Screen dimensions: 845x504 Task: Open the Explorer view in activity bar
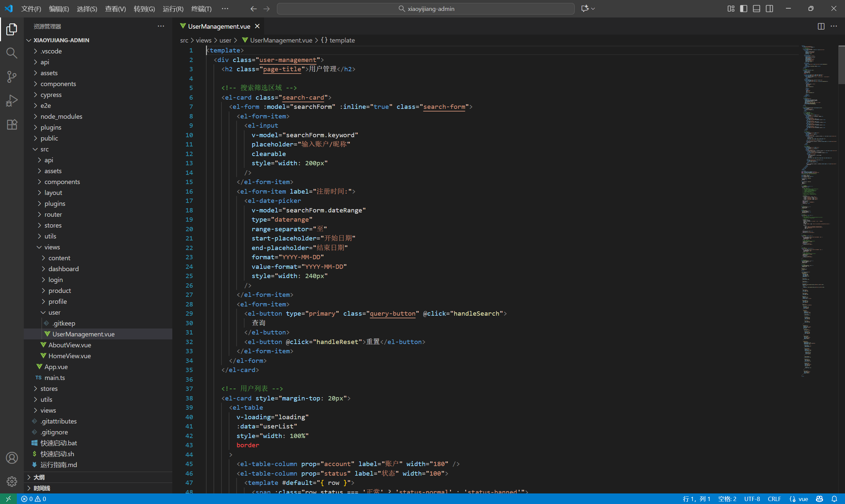point(12,30)
